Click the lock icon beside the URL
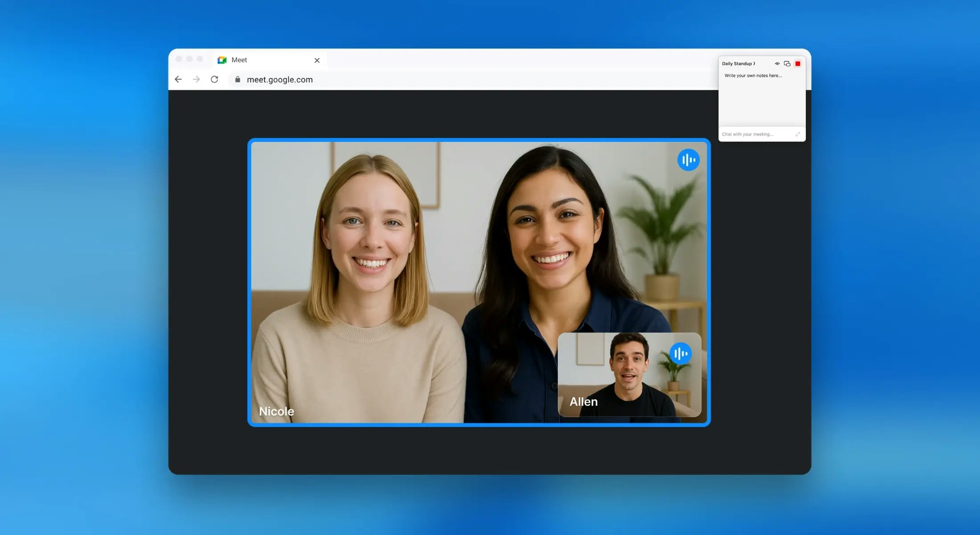Image resolution: width=980 pixels, height=535 pixels. (x=237, y=79)
